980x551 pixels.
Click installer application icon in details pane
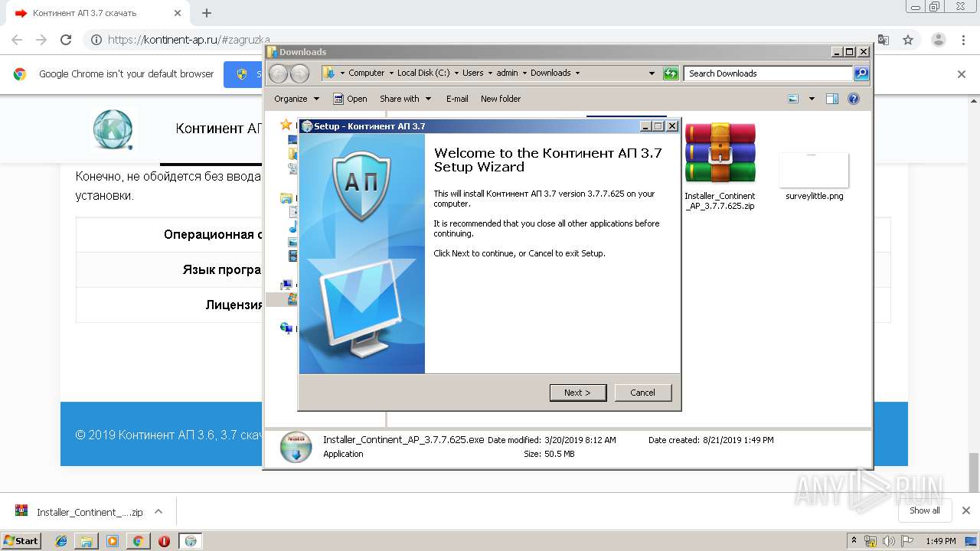[296, 447]
